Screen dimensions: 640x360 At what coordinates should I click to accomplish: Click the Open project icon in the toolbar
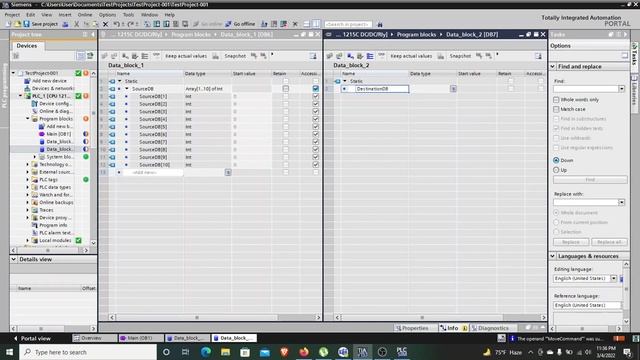pyautogui.click(x=17, y=24)
